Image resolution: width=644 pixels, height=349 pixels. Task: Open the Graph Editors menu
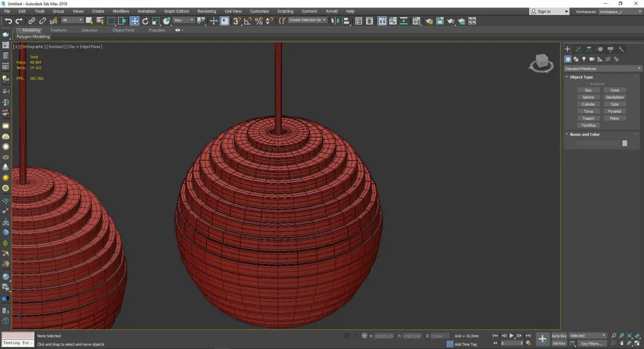(x=177, y=11)
